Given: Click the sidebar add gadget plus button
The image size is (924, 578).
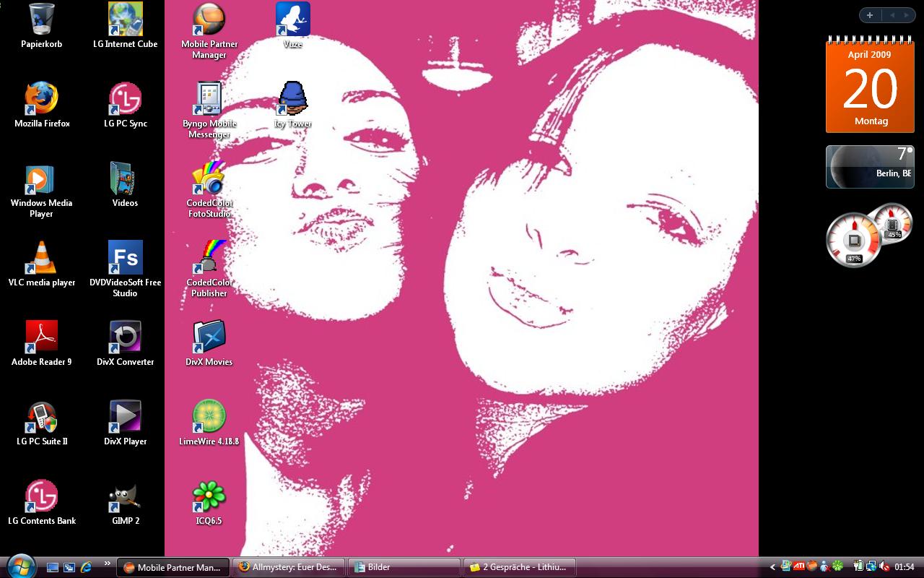Looking at the screenshot, I should (x=870, y=15).
